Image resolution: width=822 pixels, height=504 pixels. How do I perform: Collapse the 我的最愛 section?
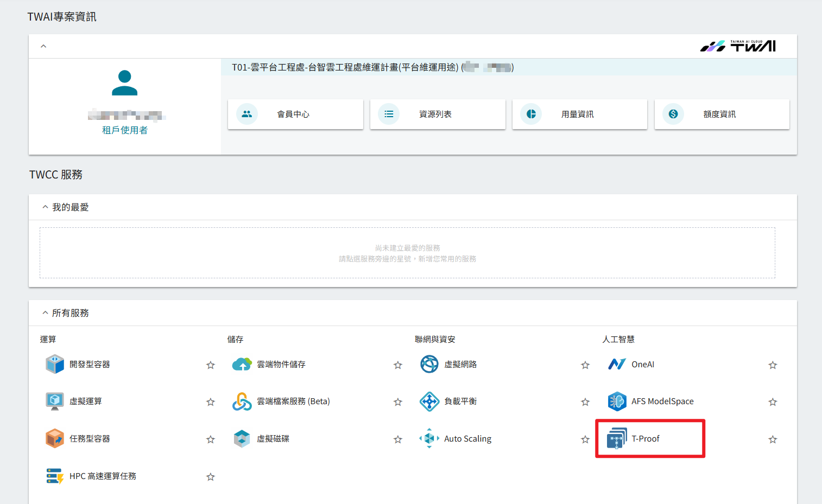45,207
